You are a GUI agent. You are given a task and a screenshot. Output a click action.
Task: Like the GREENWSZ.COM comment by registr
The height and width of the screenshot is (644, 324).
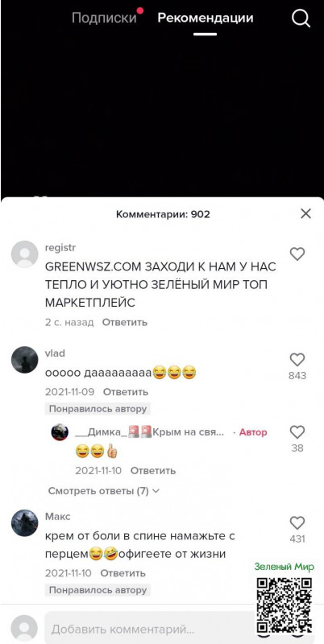click(297, 254)
